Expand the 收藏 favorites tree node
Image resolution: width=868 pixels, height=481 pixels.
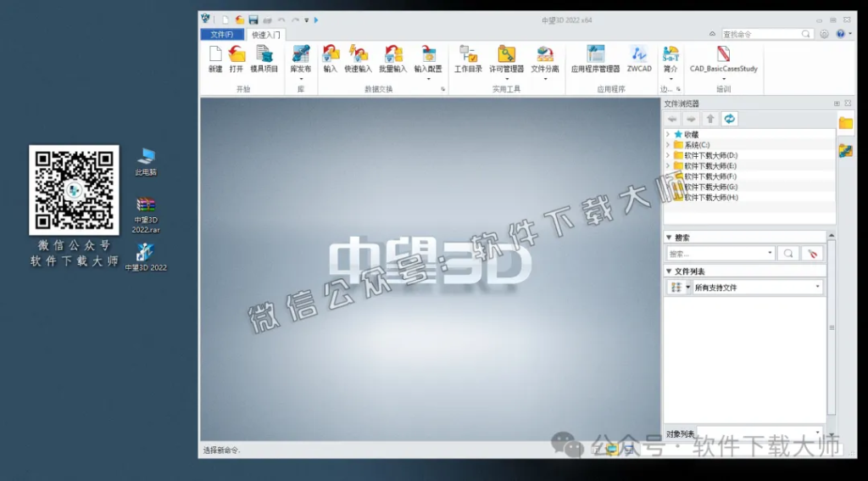pos(668,134)
